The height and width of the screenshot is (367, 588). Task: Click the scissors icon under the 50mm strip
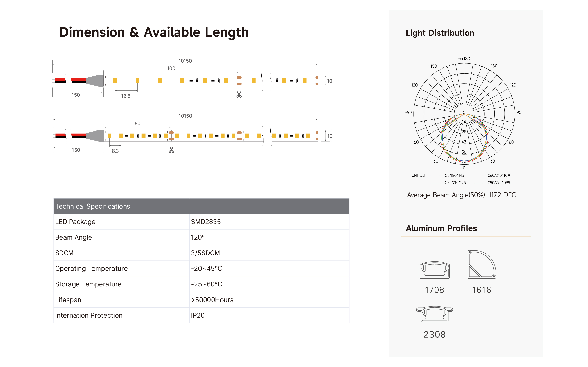click(171, 150)
